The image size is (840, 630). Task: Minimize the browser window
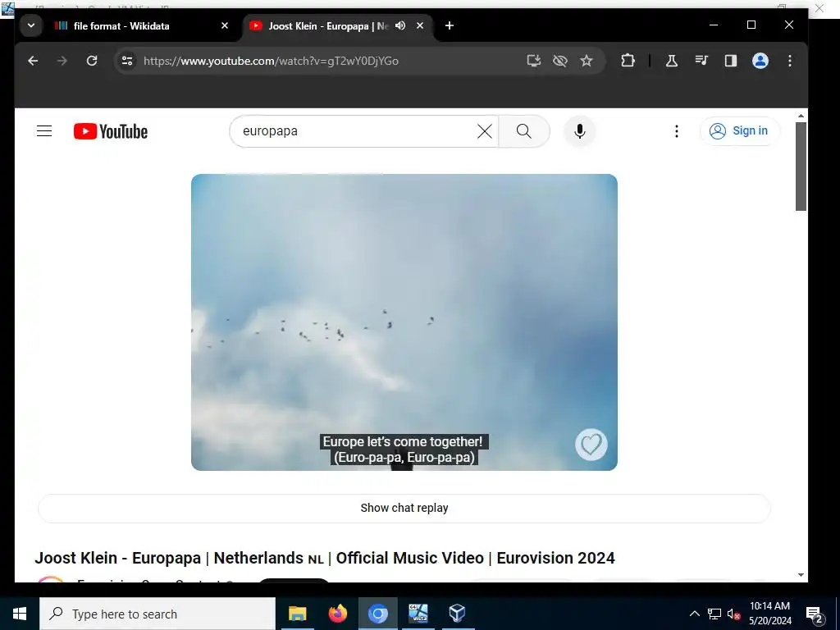(714, 25)
